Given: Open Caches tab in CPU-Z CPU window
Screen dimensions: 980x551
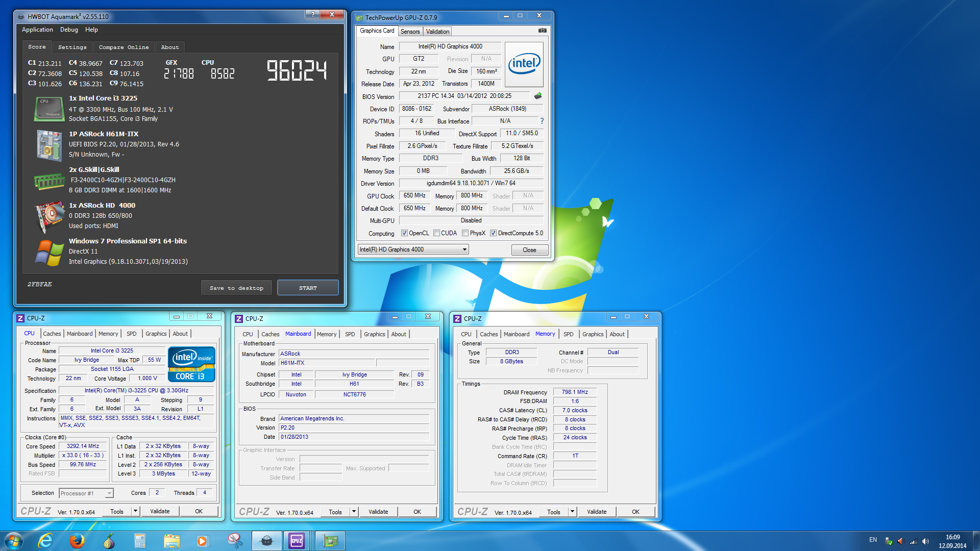Looking at the screenshot, I should tap(52, 334).
